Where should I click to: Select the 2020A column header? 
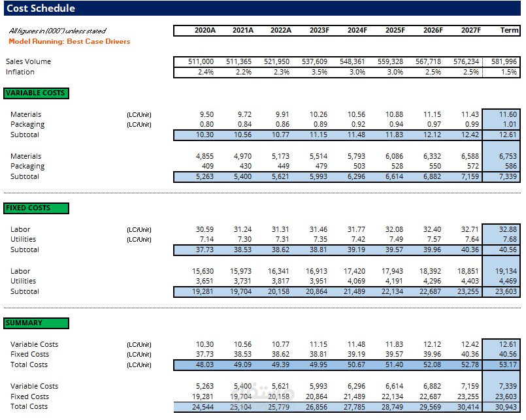pos(205,31)
